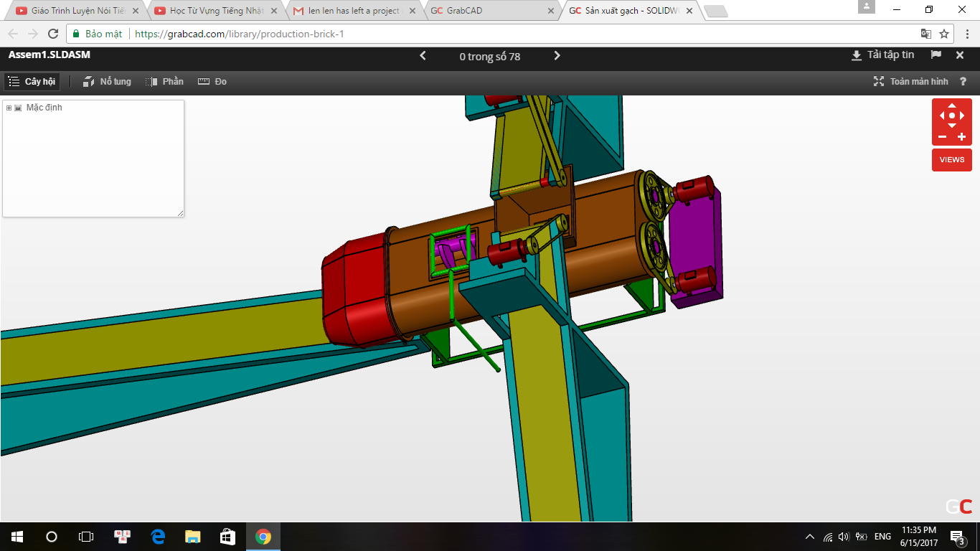Open the red VIEWS menu
980x551 pixels.
pyautogui.click(x=952, y=159)
